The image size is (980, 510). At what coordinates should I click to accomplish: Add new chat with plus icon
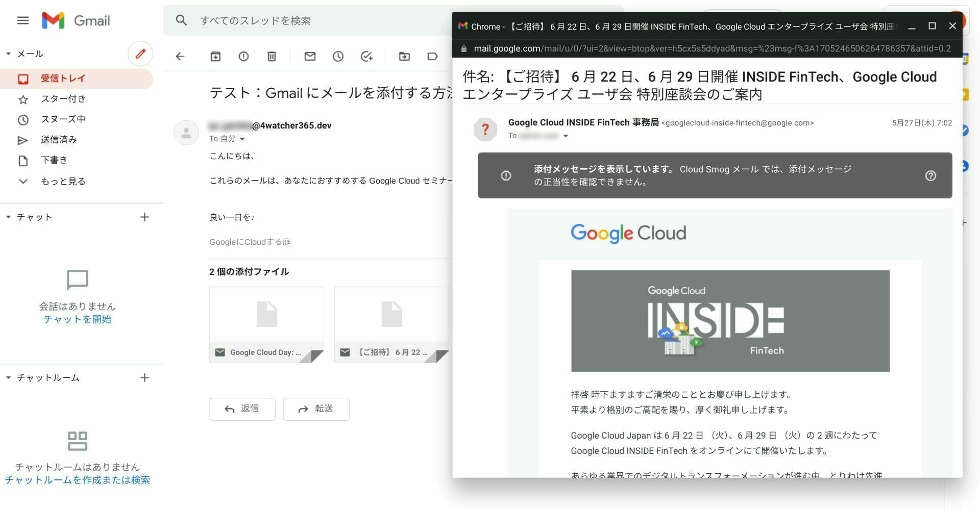[144, 217]
